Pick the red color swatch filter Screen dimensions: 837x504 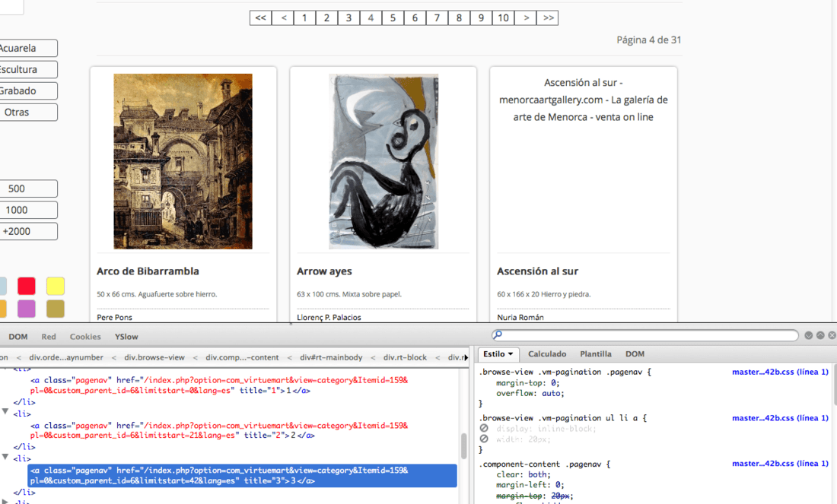[x=26, y=286]
